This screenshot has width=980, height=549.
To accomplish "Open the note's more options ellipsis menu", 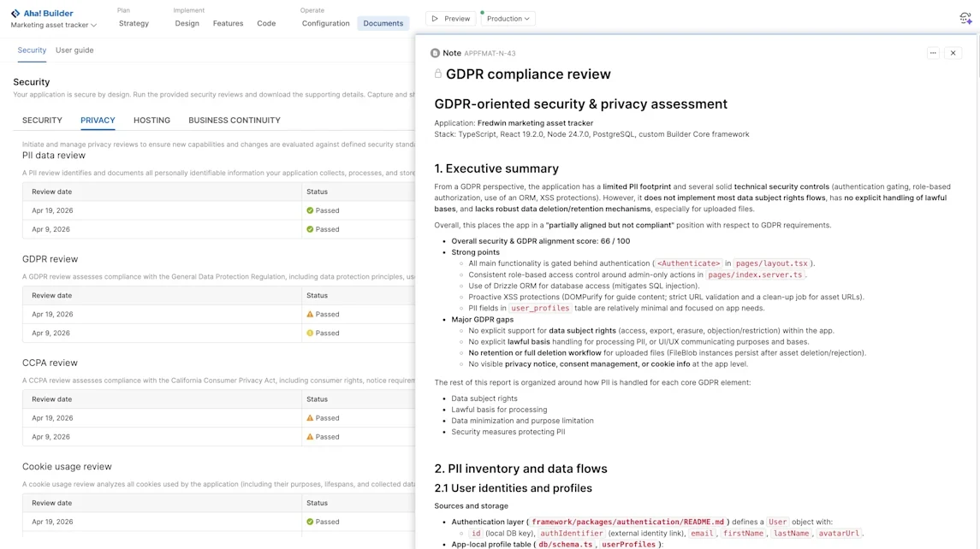I will [x=933, y=53].
